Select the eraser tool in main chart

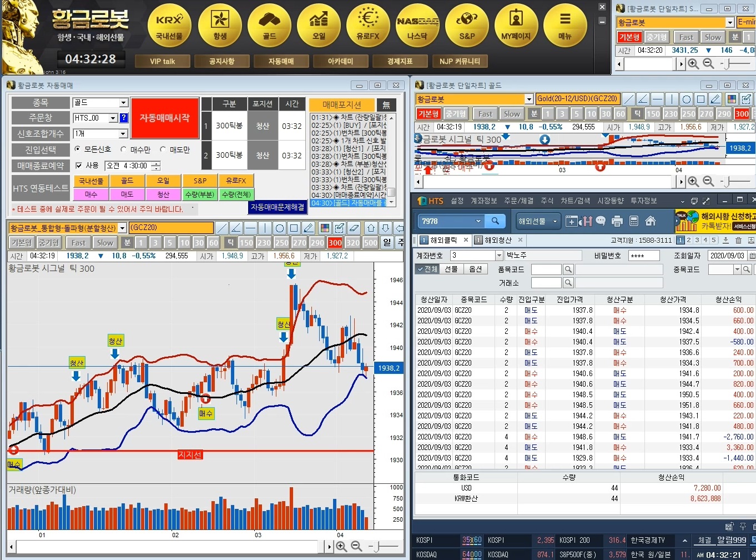click(x=354, y=228)
